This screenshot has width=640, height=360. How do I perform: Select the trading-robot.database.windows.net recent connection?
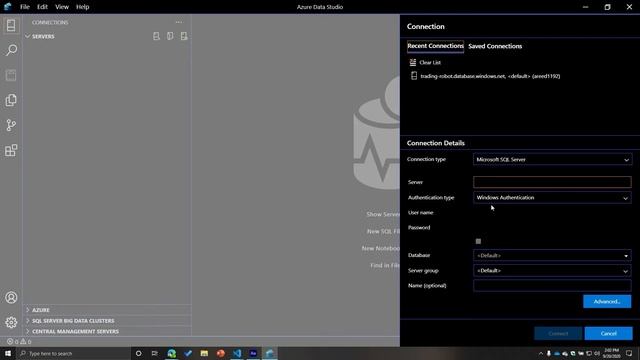490,76
